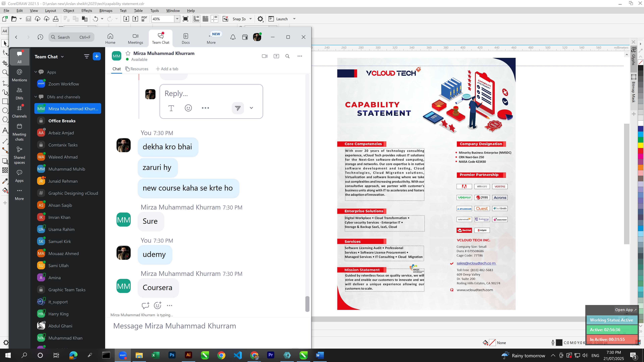The width and height of the screenshot is (644, 362).
Task: Expand CorelDRAW Undo history arrow
Action: 102,19
